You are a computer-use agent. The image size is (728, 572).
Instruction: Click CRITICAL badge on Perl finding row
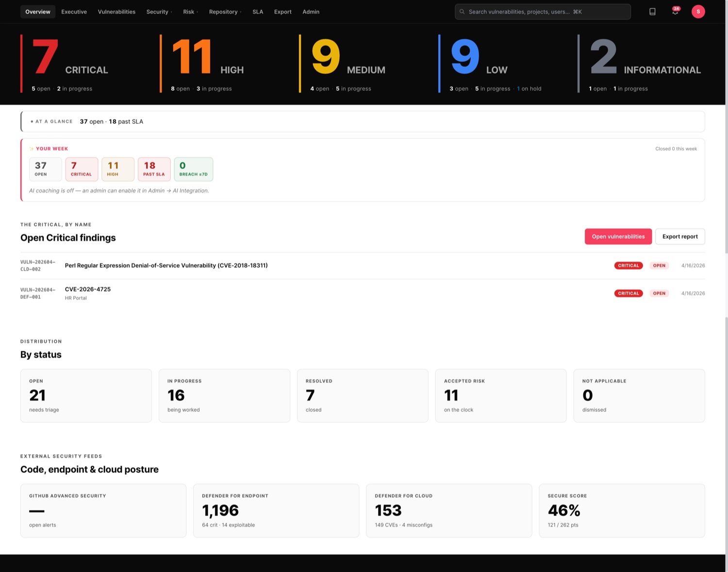pos(629,265)
